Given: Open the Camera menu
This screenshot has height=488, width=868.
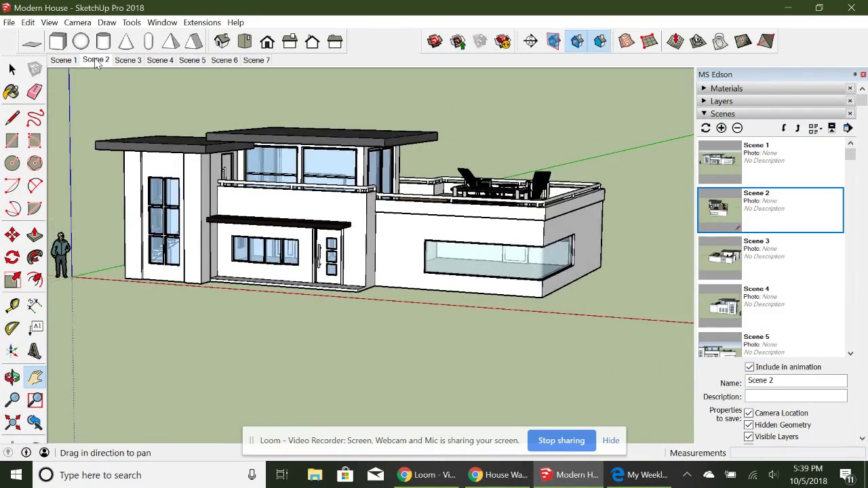Looking at the screenshot, I should 77,22.
